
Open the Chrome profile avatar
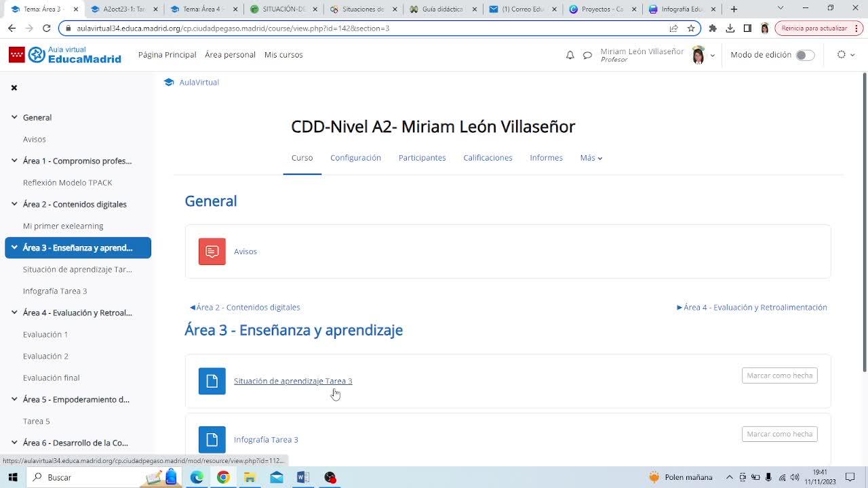pyautogui.click(x=765, y=28)
